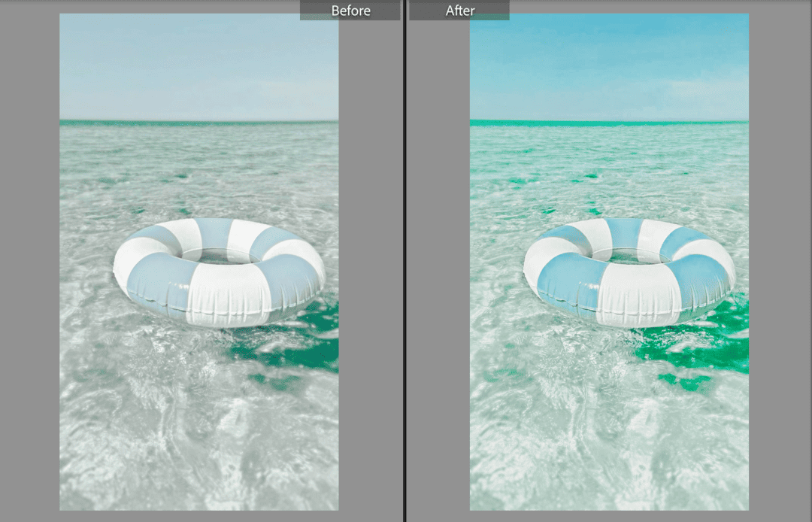Image resolution: width=812 pixels, height=522 pixels.
Task: Select the After photo preview
Action: (x=609, y=262)
